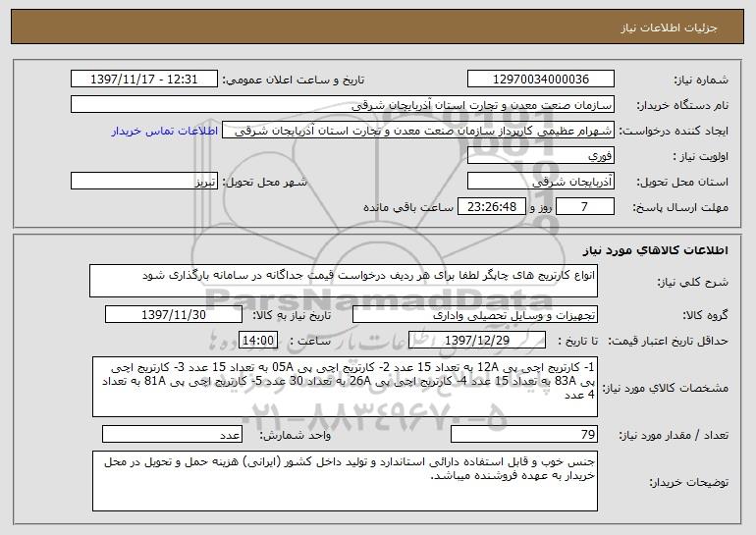
Task: Click the label ایجاد کننده درخواست
Action: [674, 131]
